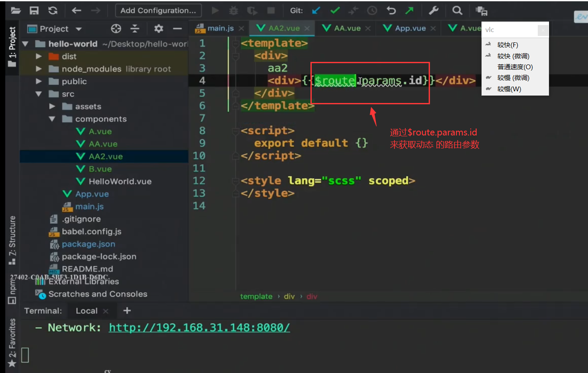Screen dimensions: 588x373
Task: Collapse the components folder
Action: tap(52, 119)
